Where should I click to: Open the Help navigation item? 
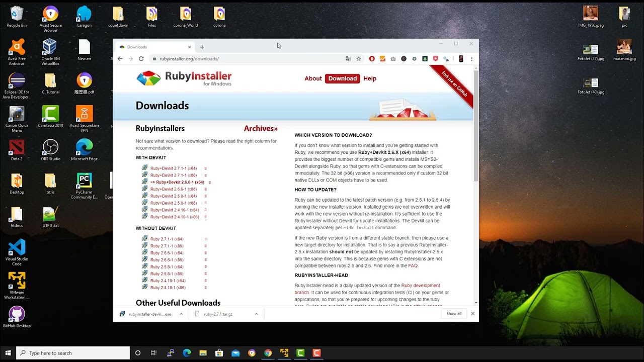coord(370,78)
